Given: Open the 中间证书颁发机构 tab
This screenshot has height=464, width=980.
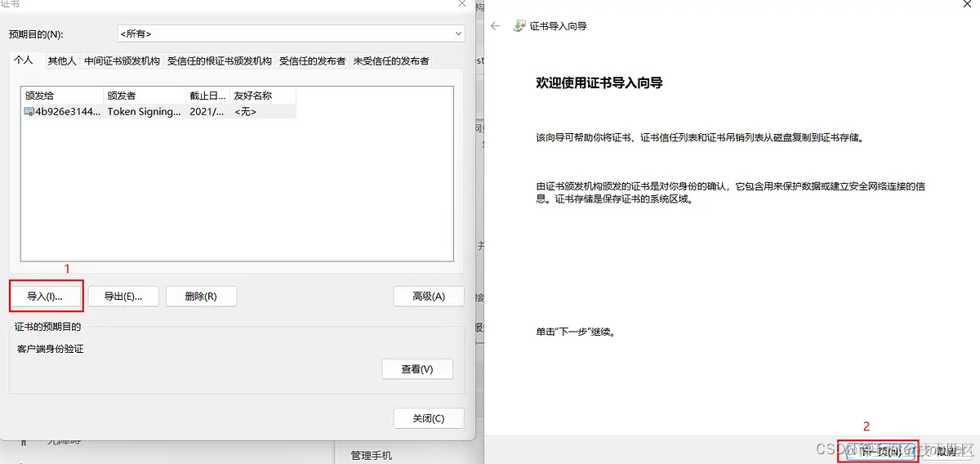Looking at the screenshot, I should (122, 61).
